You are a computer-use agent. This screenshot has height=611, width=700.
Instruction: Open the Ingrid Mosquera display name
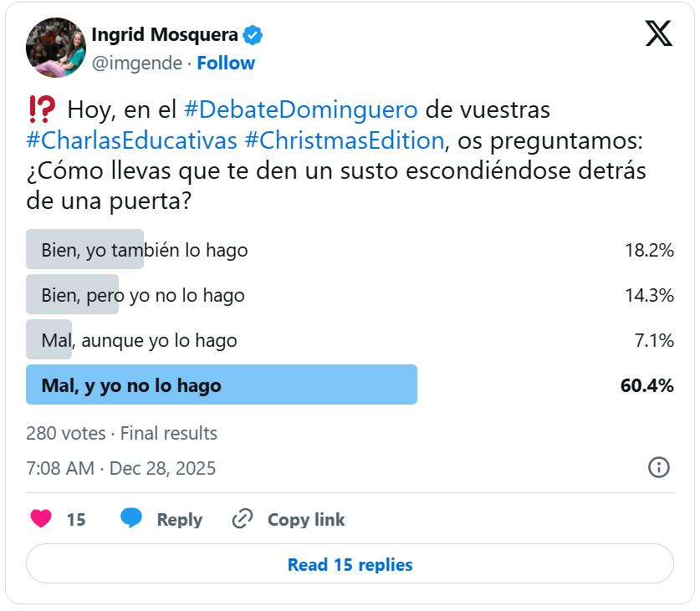(164, 36)
